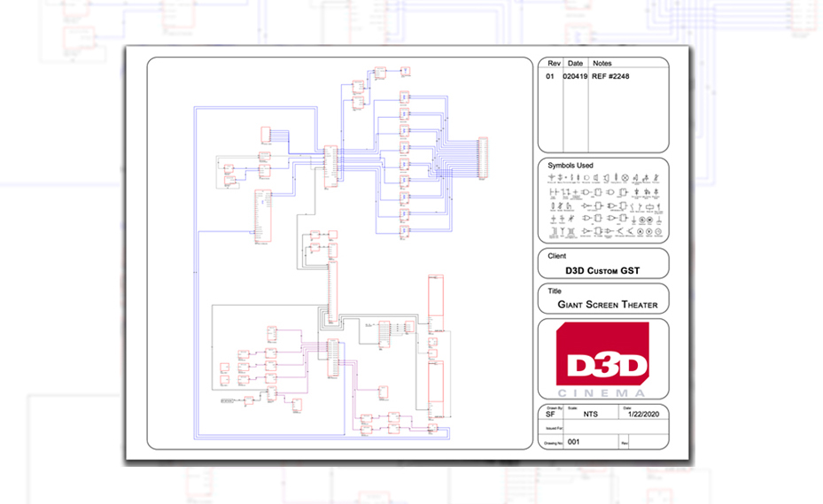This screenshot has width=823, height=504.
Task: Select revision number 01 entry
Action: pos(550,77)
